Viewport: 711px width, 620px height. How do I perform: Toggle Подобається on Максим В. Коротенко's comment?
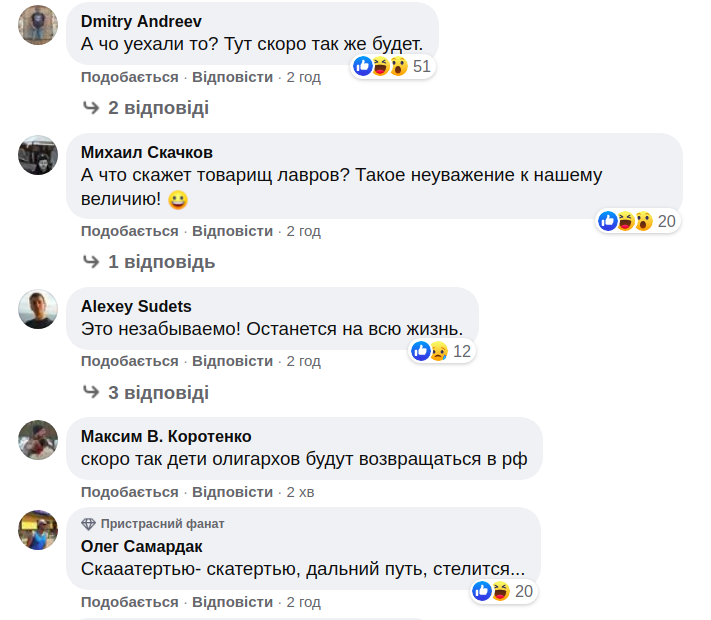(x=129, y=492)
